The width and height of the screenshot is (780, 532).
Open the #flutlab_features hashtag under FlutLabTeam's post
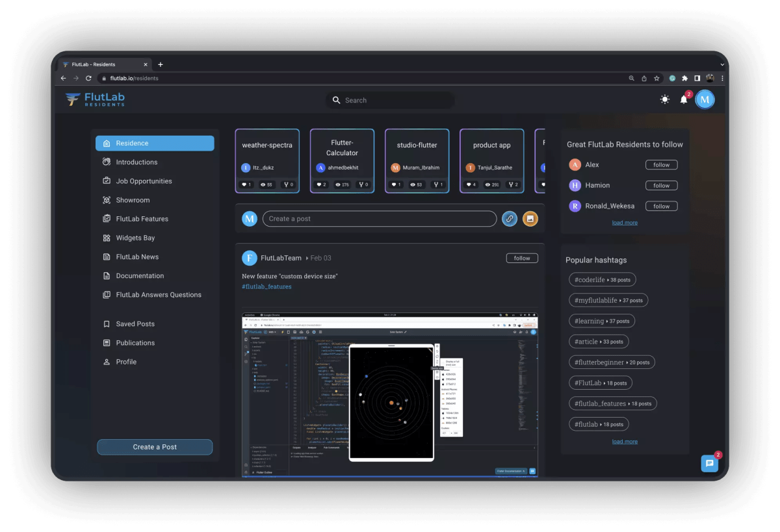coord(266,286)
